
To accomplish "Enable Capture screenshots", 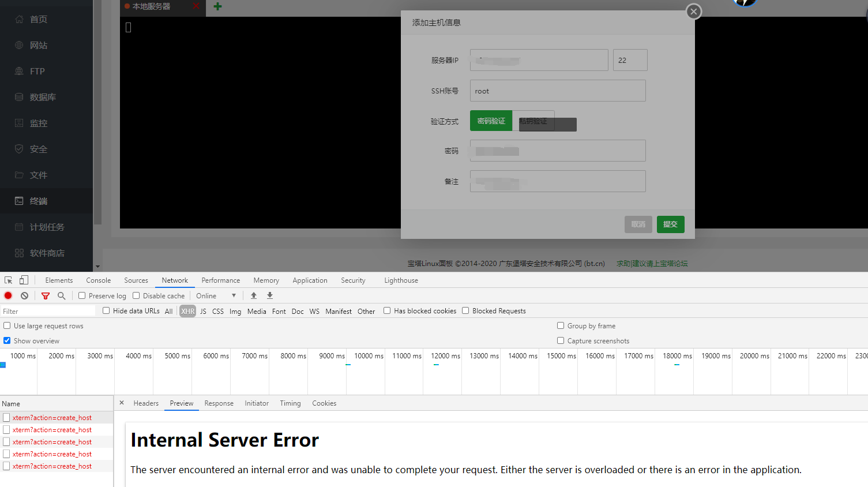I will click(561, 340).
